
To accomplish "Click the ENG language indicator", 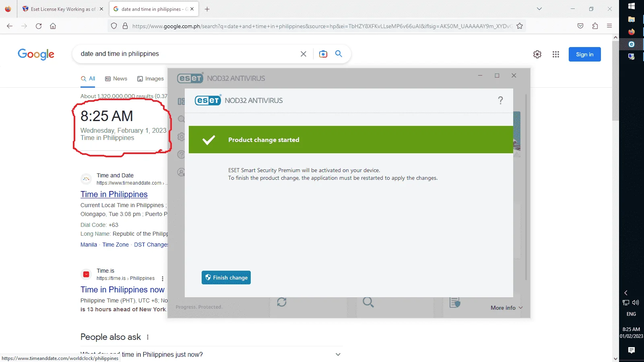I will click(x=631, y=314).
